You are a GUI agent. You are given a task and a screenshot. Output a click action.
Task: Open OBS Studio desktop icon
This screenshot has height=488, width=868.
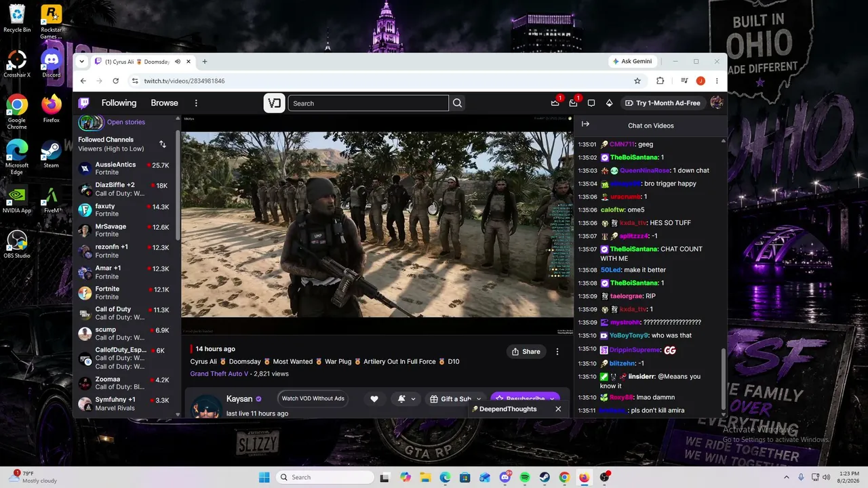[17, 245]
